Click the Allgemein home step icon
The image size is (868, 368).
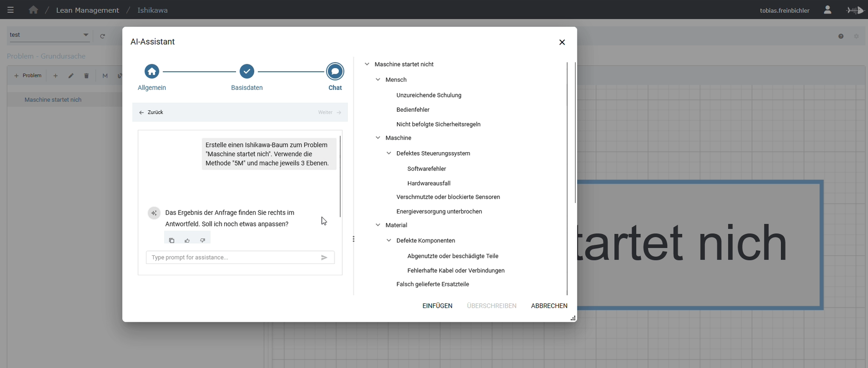[x=152, y=72]
